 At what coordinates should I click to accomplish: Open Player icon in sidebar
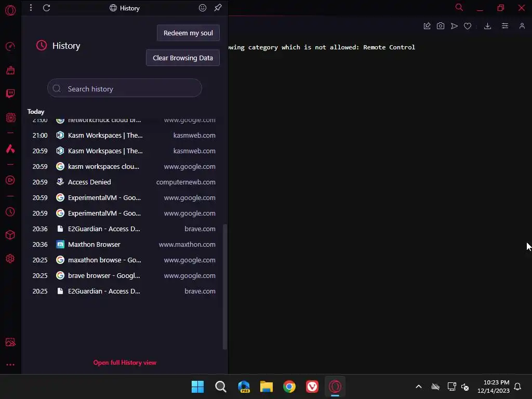(10, 180)
